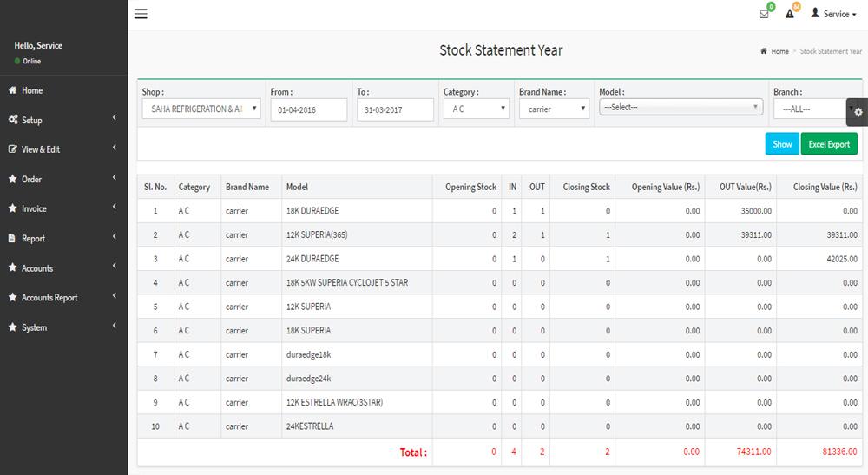The width and height of the screenshot is (868, 475).
Task: Click the Setup gears icon
Action: click(13, 120)
